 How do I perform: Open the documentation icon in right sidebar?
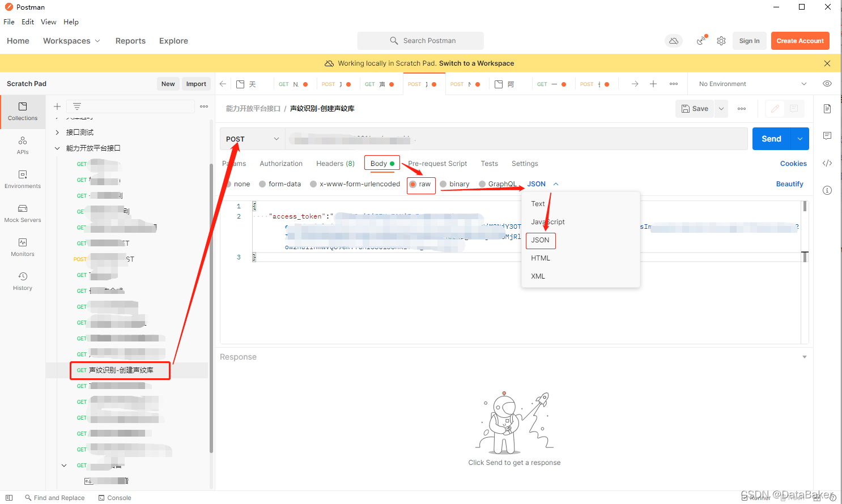[827, 109]
